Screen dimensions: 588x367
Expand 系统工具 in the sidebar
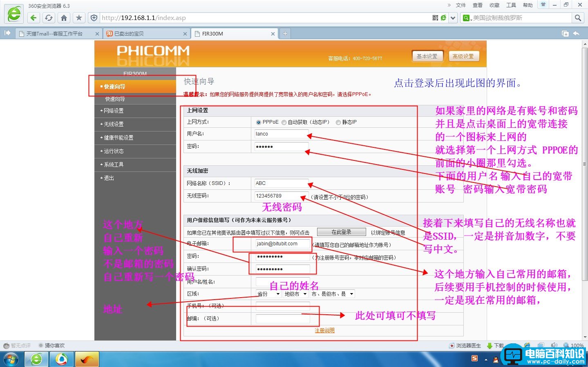(x=135, y=165)
